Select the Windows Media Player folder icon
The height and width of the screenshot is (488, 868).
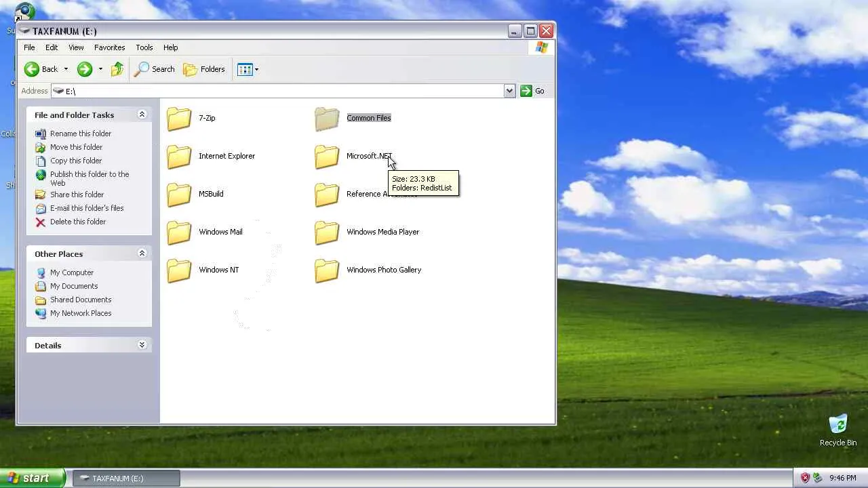[x=327, y=232]
